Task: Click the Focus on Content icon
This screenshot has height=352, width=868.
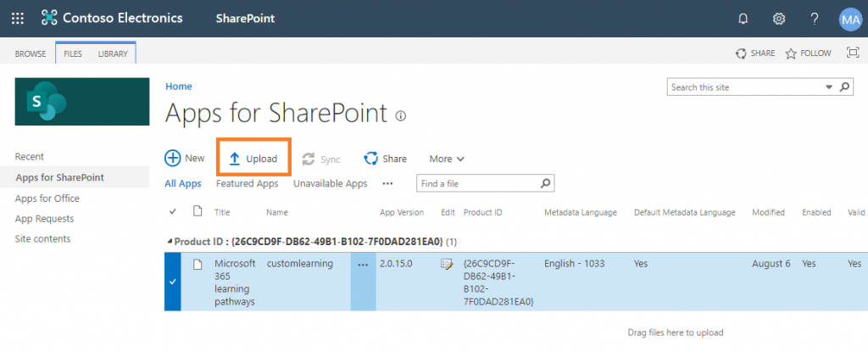Action: tap(853, 53)
